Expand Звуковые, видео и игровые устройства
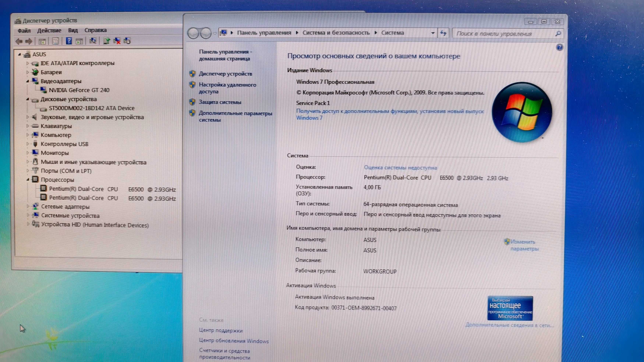The height and width of the screenshot is (362, 644). point(27,117)
